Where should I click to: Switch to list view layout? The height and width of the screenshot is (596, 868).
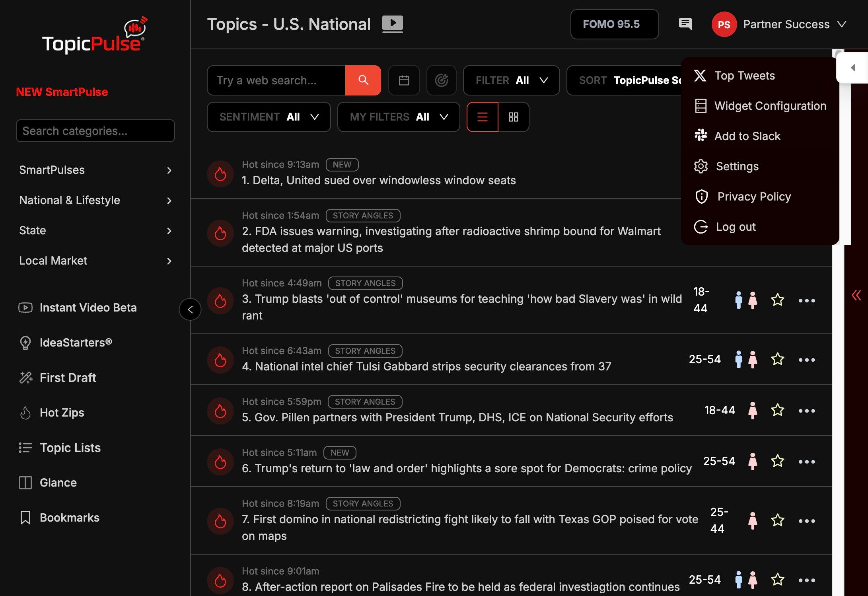[482, 117]
